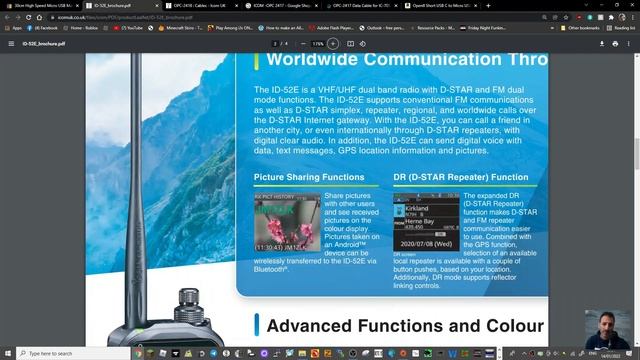
Task: Open Chrome profile avatar
Action: [x=622, y=18]
